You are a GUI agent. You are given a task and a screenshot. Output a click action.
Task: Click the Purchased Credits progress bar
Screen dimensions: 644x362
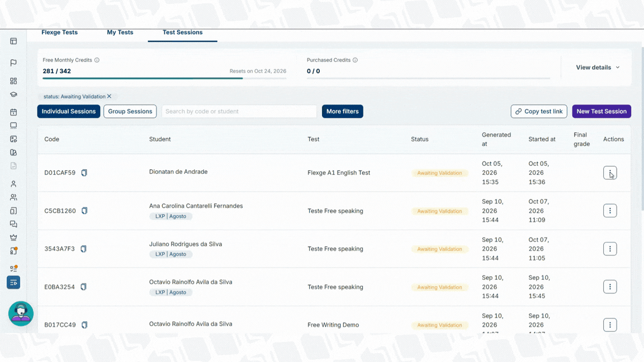428,78
